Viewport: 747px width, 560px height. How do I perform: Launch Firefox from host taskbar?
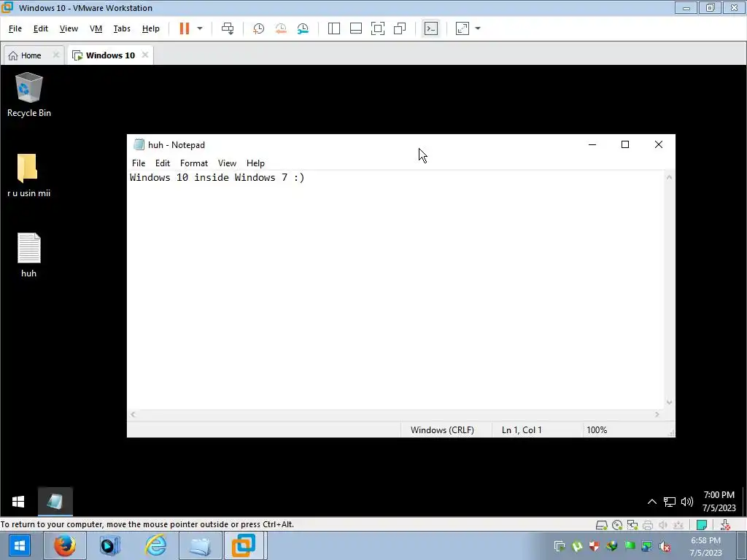point(64,545)
